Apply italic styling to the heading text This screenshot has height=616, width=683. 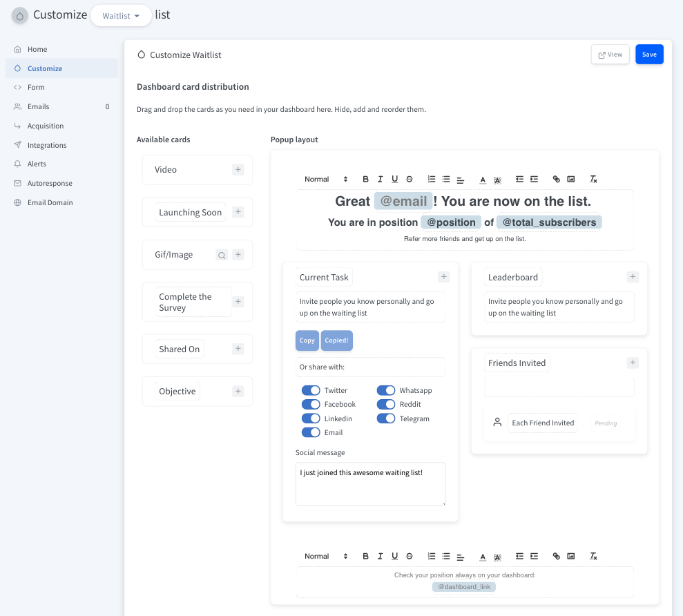tap(380, 179)
